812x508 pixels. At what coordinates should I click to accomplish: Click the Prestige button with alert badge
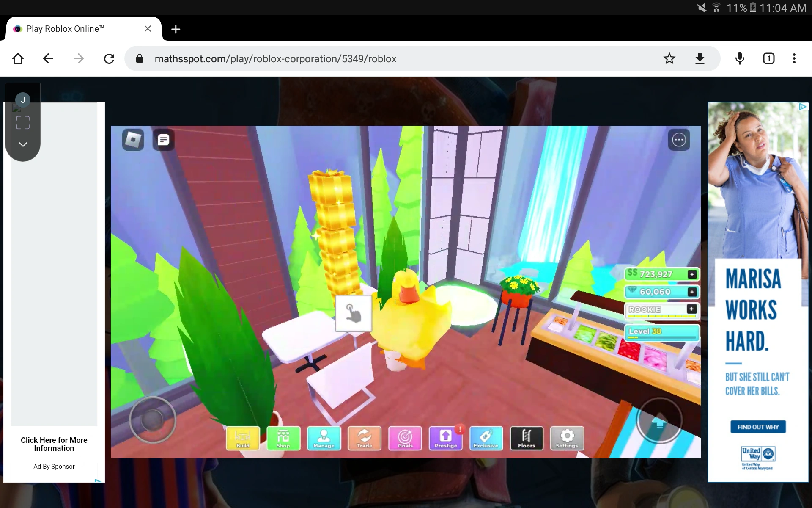445,438
